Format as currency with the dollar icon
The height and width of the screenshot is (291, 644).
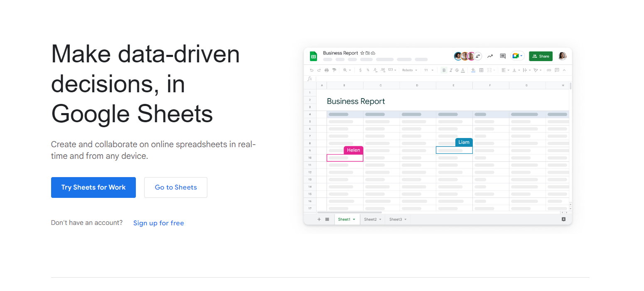pyautogui.click(x=360, y=70)
